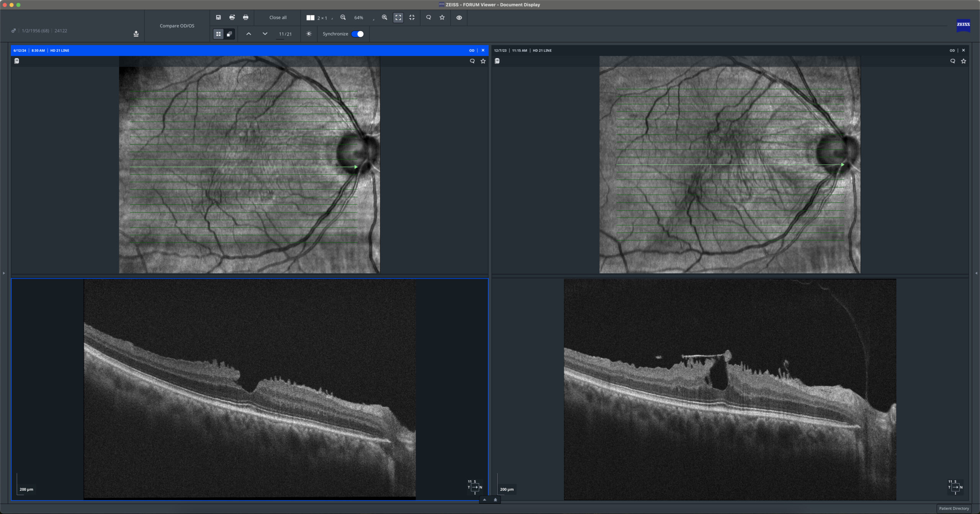
Task: Click the quick print icon with arrow
Action: [232, 17]
